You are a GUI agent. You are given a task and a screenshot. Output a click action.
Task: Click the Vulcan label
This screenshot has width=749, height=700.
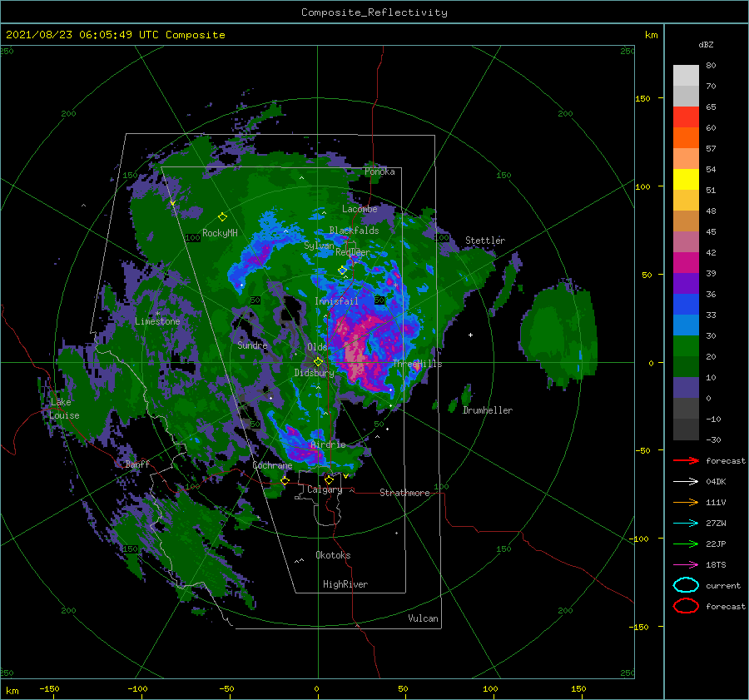423,618
